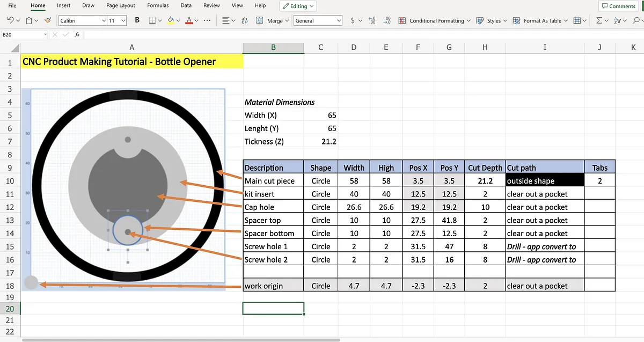
Task: Select the Format Painter brush icon
Action: (48, 20)
